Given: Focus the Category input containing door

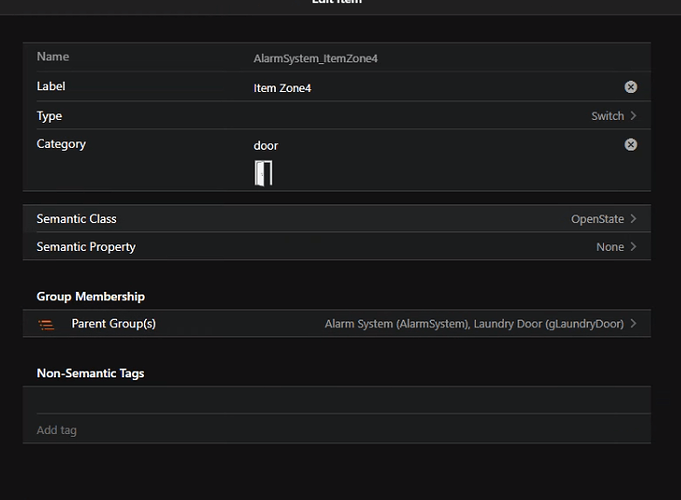Looking at the screenshot, I should tap(430, 146).
